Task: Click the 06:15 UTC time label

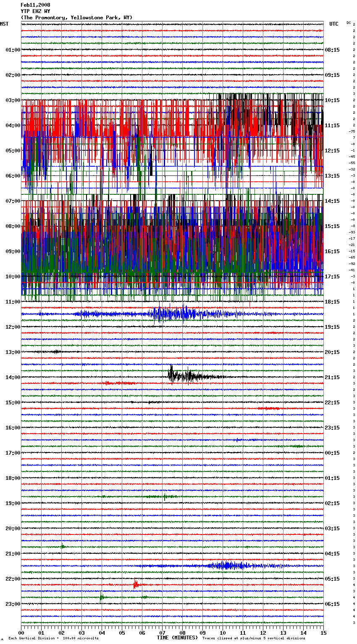Action: [332, 604]
